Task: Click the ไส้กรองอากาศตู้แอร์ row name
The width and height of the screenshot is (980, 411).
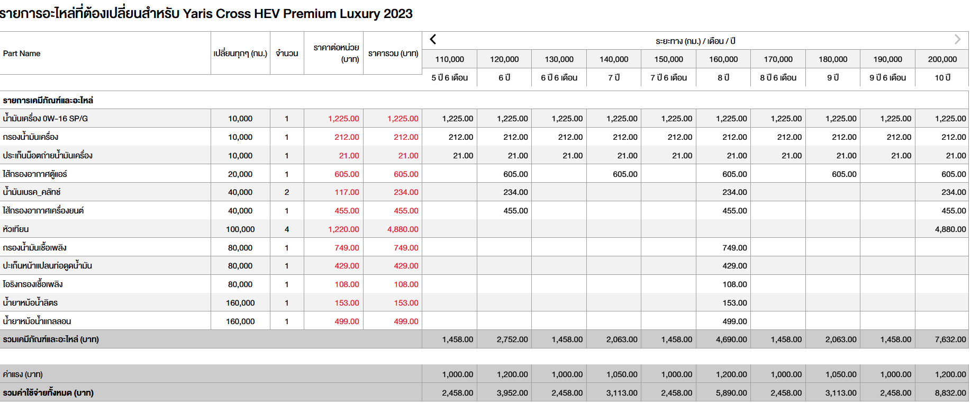Action: (35, 174)
